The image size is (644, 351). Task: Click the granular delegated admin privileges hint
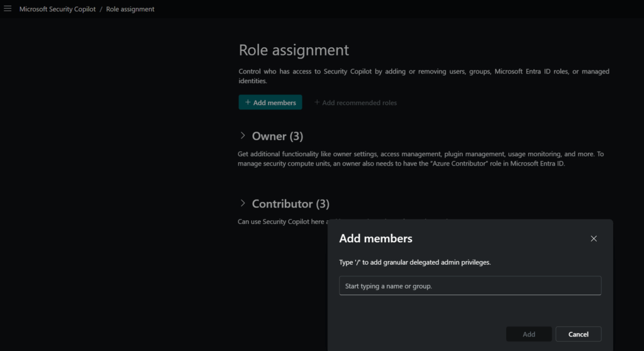pos(415,262)
